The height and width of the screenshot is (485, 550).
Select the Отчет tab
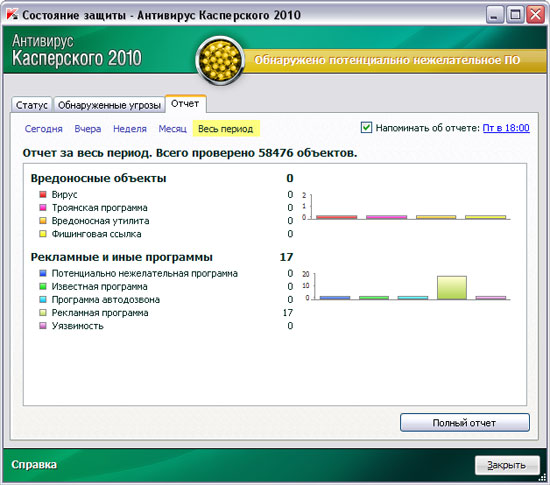(185, 104)
